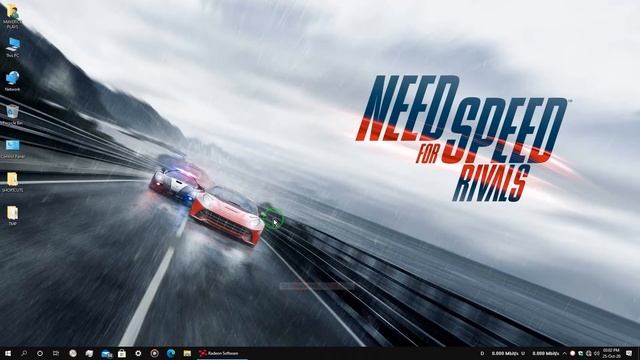Open Settings gear on the taskbar

pyautogui.click(x=138, y=353)
